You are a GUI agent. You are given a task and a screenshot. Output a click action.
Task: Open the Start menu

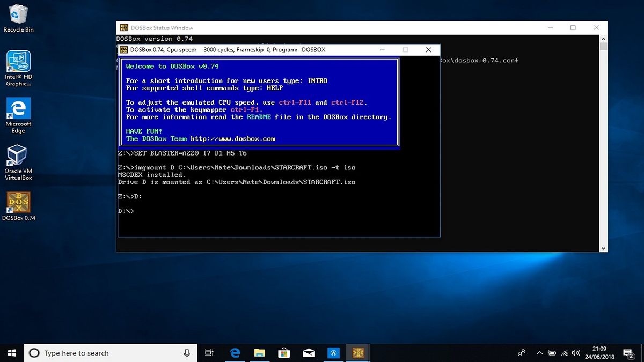pyautogui.click(x=11, y=352)
